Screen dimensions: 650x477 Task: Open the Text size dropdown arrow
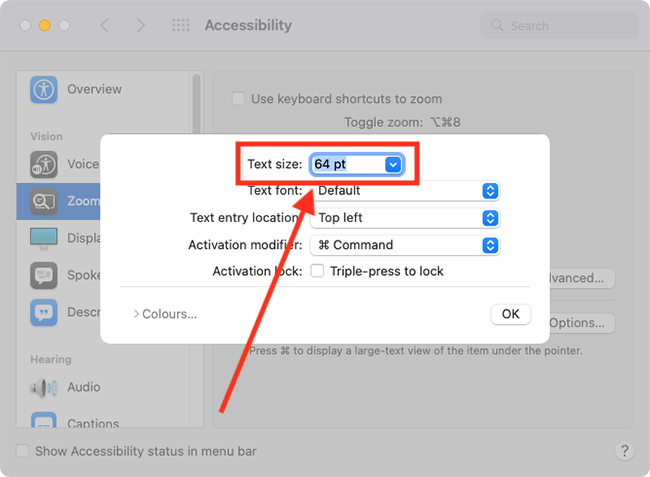pos(393,165)
